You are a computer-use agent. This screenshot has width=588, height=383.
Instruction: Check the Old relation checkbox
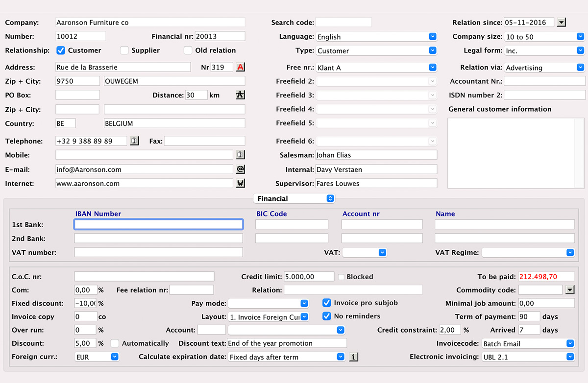[x=188, y=50]
